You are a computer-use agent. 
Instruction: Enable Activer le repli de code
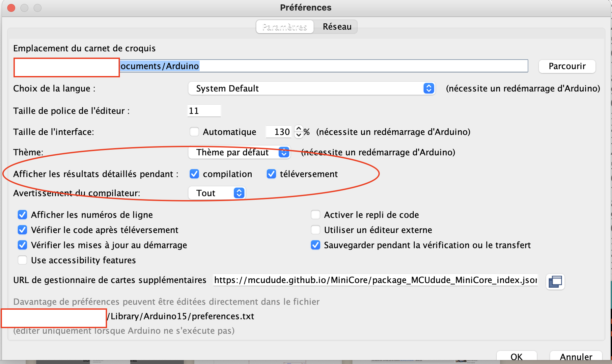point(316,215)
